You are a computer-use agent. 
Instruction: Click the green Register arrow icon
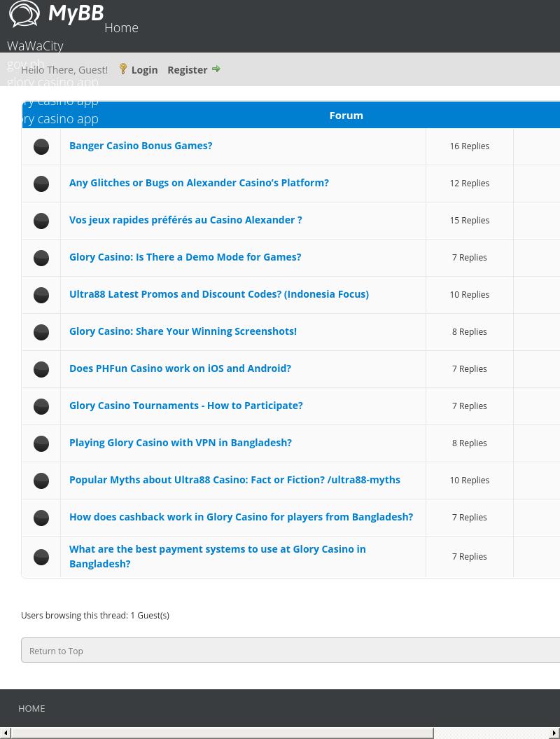click(216, 69)
